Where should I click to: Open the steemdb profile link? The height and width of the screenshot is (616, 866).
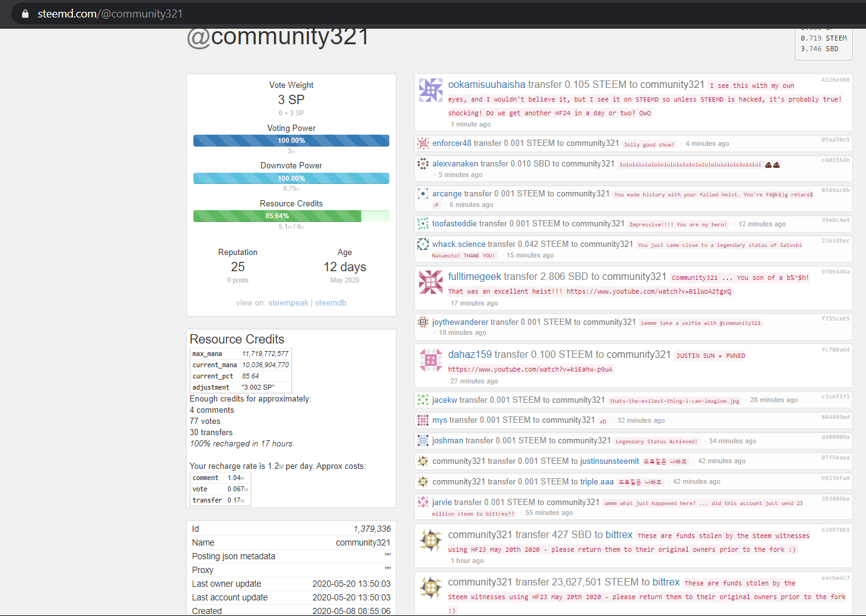pos(331,303)
